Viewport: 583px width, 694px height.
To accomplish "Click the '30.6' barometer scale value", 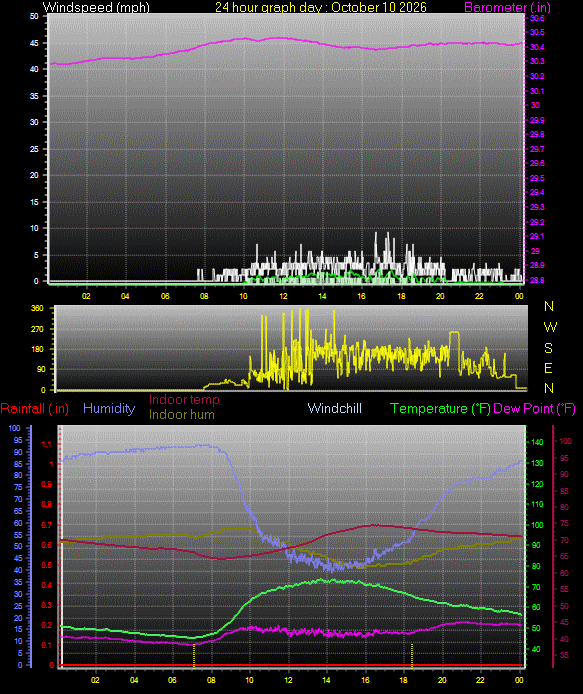I will click(x=537, y=18).
